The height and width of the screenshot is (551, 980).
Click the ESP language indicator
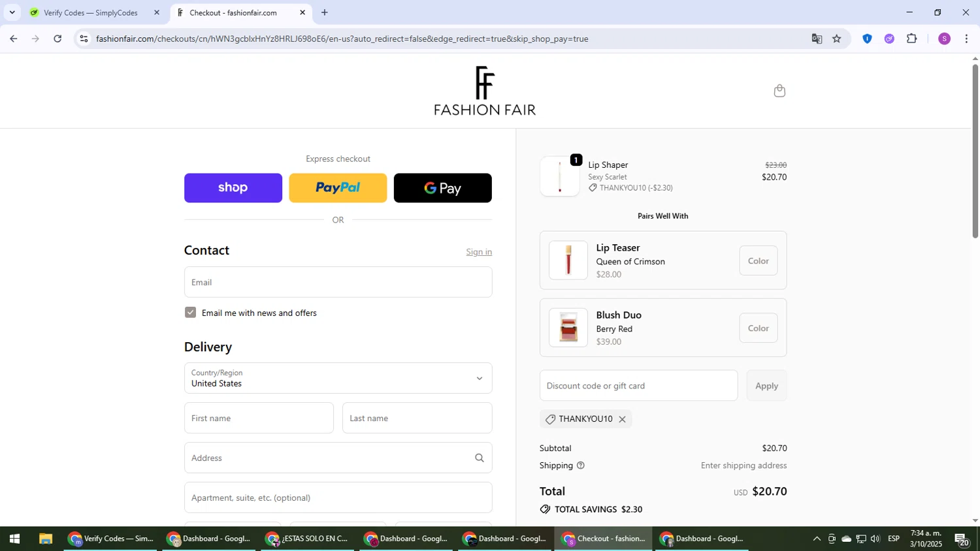click(x=894, y=539)
